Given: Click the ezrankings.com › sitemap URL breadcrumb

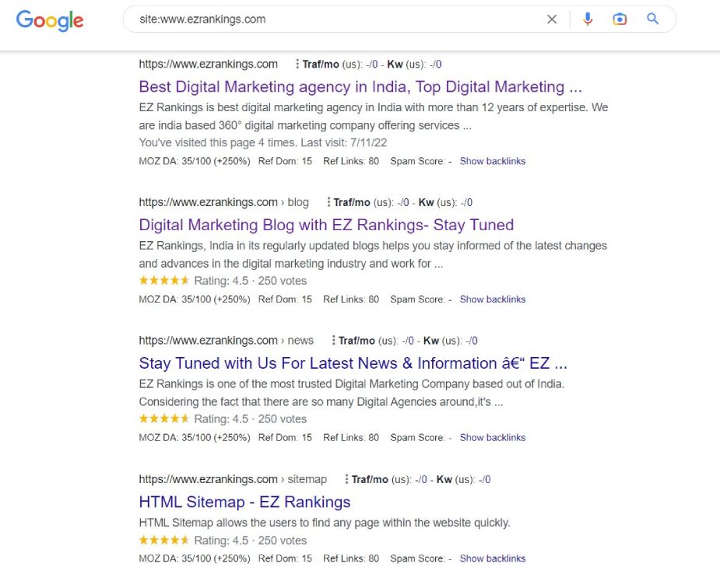Looking at the screenshot, I should [233, 479].
